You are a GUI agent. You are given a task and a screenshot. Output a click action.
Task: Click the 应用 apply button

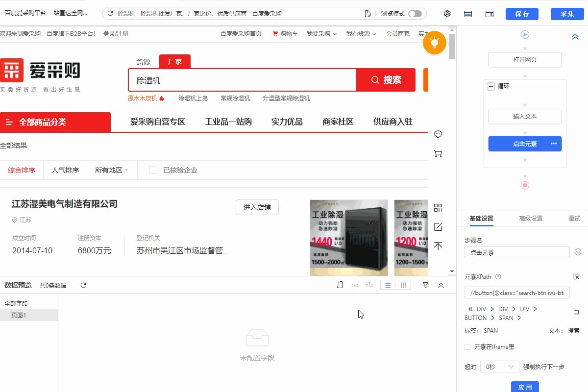tap(525, 387)
